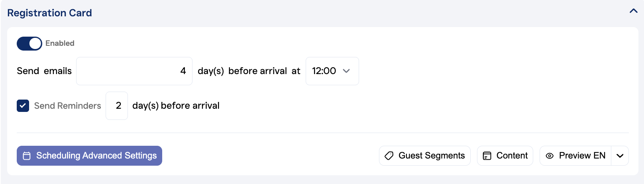Click the 12:00 time value text
The height and width of the screenshot is (184, 644).
tap(324, 71)
